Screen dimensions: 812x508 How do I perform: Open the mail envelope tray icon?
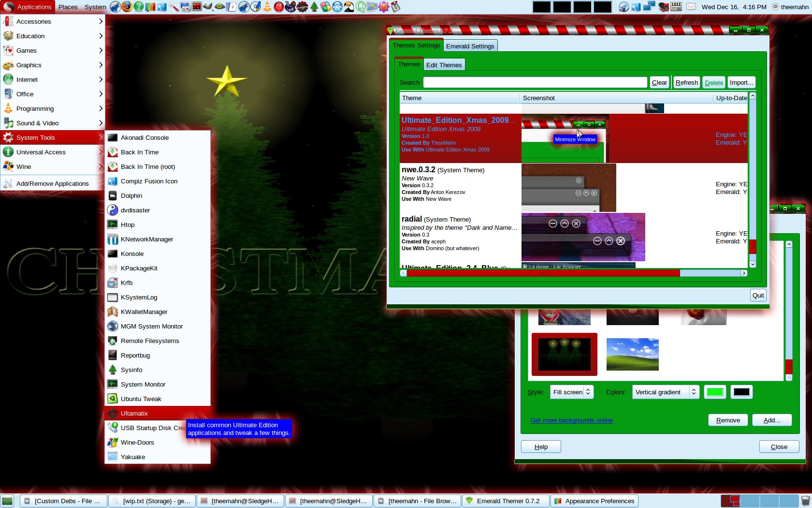(x=691, y=7)
